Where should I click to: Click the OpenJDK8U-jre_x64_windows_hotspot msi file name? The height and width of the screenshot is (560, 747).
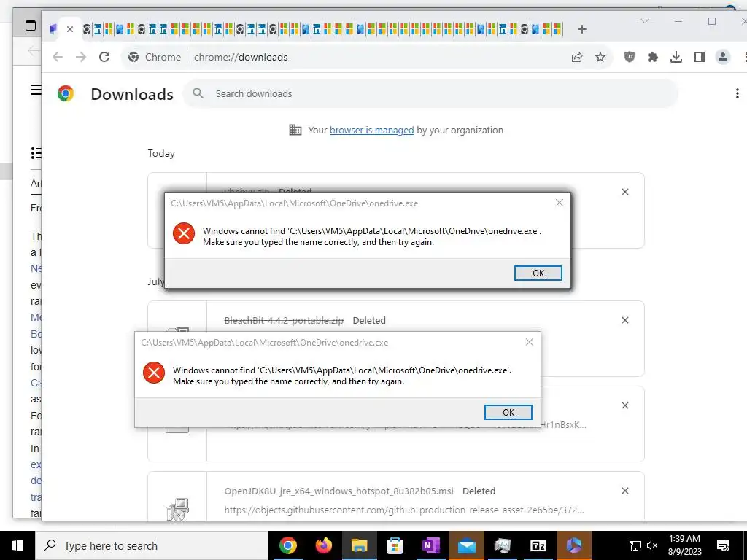click(338, 491)
